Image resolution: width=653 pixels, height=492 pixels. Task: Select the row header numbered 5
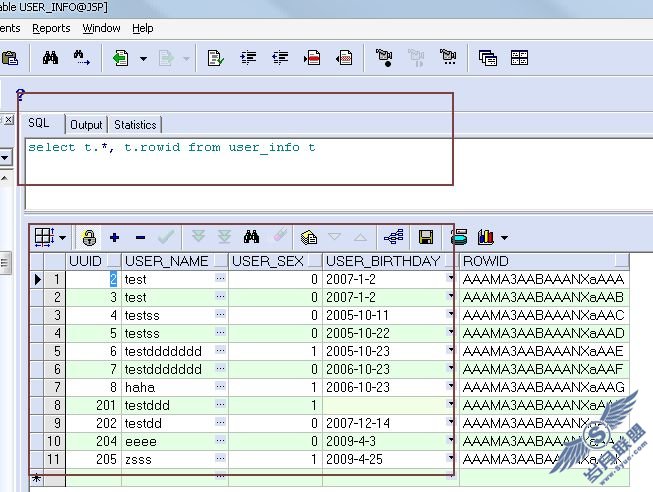[x=54, y=352]
